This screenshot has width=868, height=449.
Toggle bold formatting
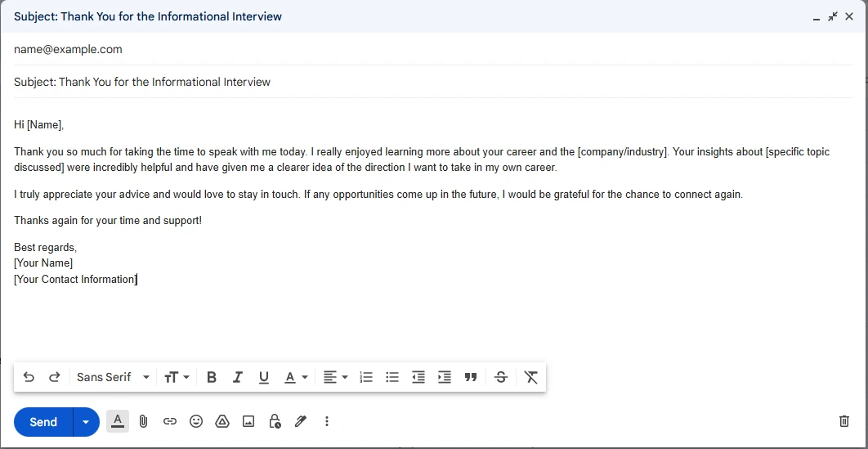(x=212, y=377)
